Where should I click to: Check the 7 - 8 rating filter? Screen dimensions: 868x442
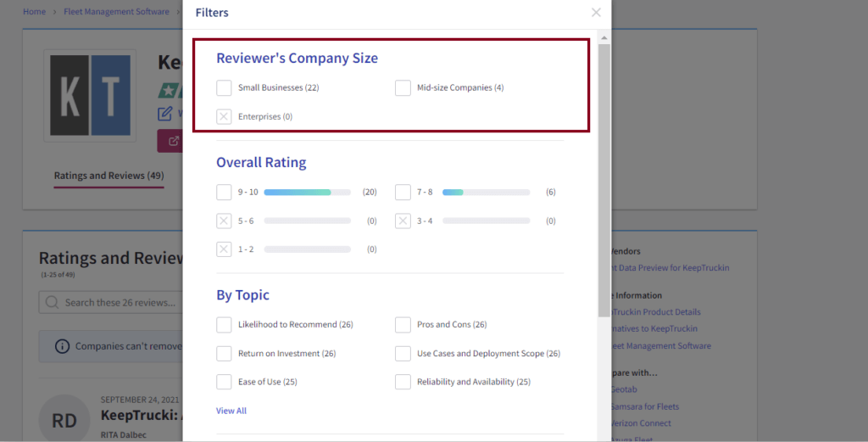point(403,193)
